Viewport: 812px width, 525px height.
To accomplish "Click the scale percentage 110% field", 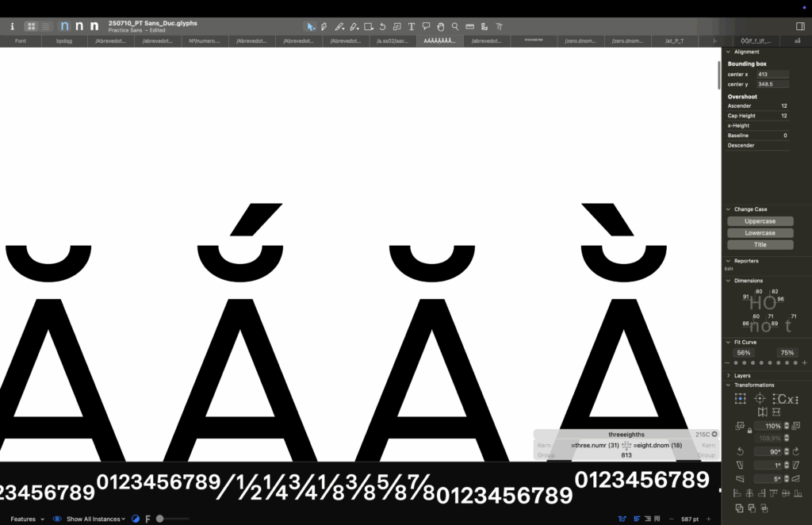I will 768,426.
